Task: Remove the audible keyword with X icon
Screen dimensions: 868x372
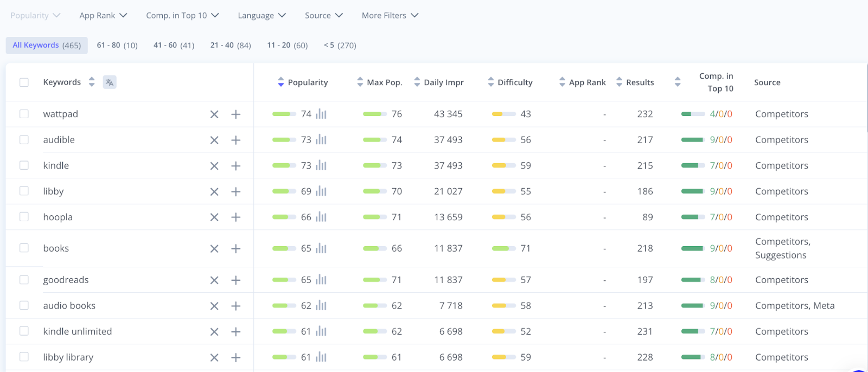Action: [x=214, y=140]
